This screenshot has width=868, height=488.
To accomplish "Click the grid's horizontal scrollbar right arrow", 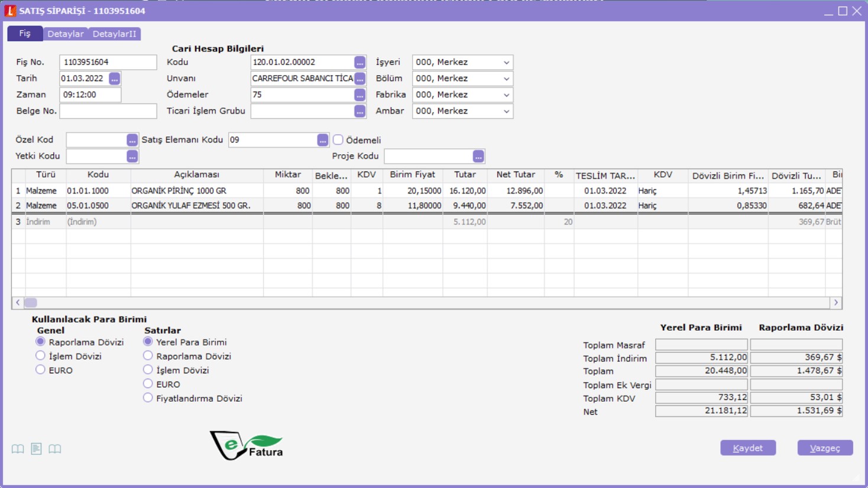I will tap(835, 302).
